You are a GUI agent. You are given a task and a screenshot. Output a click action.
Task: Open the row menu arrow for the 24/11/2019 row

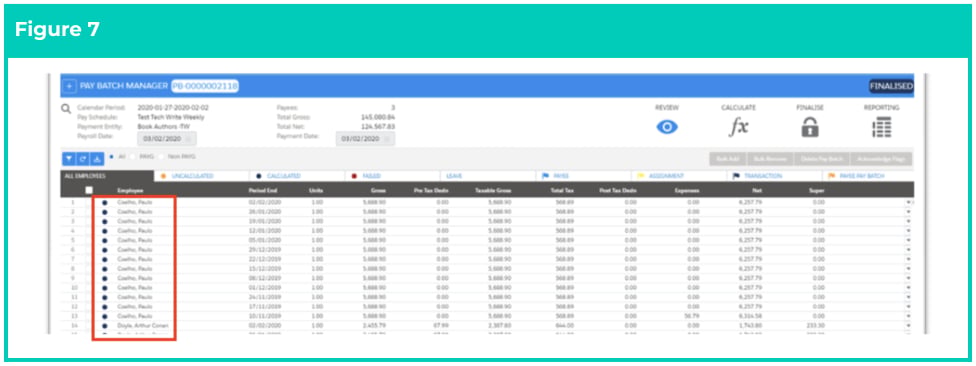coord(908,297)
